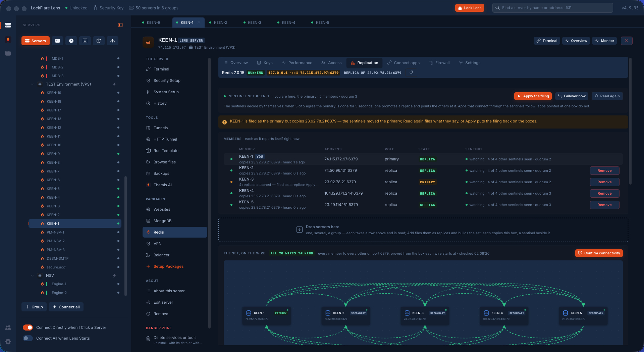644x352 pixels.
Task: Click the lightning bolt on NSV group
Action: [x=114, y=275]
